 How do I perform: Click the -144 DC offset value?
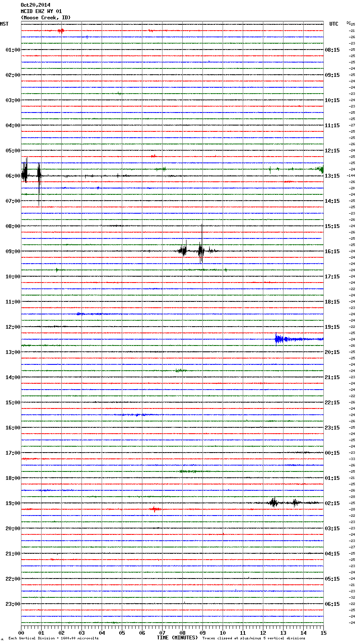pyautogui.click(x=351, y=175)
